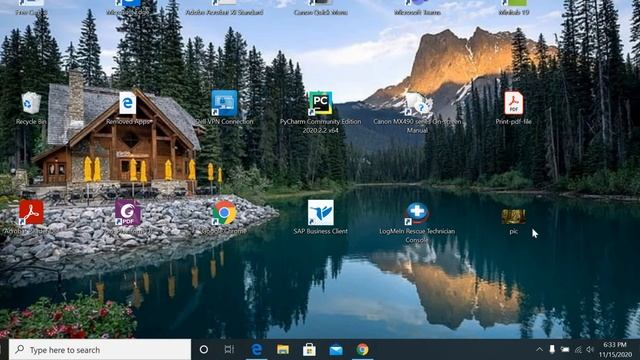This screenshot has width=640, height=360.
Task: Click the Type here to search box
Action: pos(100,350)
